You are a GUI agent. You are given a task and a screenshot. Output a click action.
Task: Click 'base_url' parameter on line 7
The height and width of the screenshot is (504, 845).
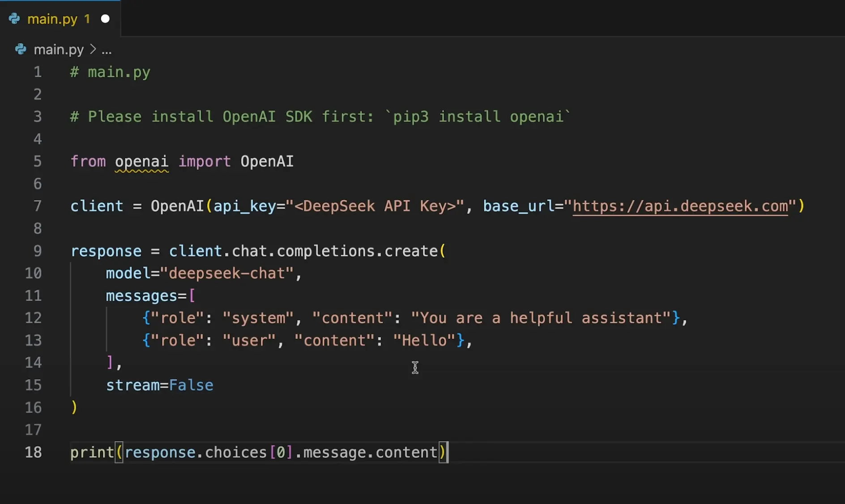(x=518, y=206)
